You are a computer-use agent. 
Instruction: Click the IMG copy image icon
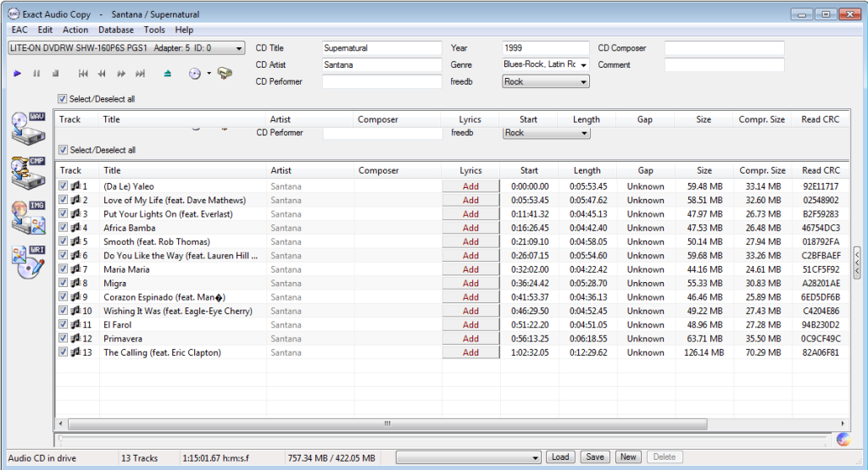27,218
